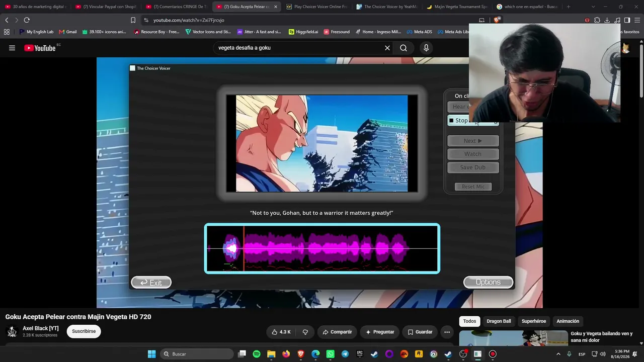Open a new browser tab
Image resolution: width=644 pixels, height=362 pixels.
point(569,7)
